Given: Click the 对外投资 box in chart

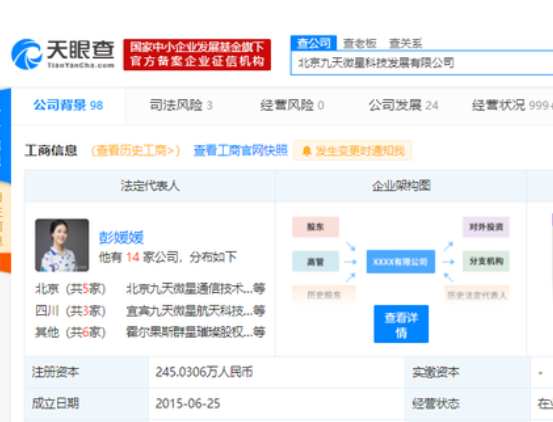Looking at the screenshot, I should click(x=486, y=227).
